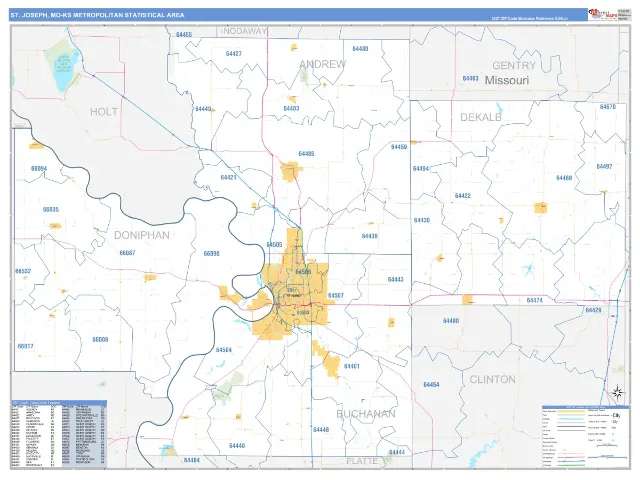Click ZIP code label 64497
The width and height of the screenshot is (640, 480).
(604, 167)
